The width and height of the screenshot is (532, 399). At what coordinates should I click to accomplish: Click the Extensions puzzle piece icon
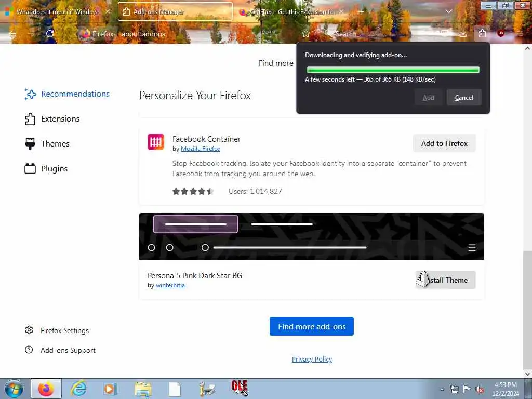[30, 119]
